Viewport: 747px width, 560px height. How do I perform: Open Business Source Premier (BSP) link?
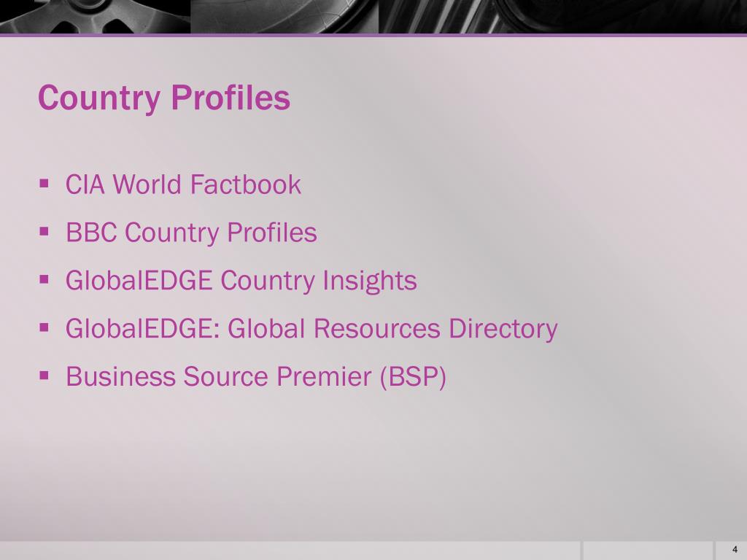pyautogui.click(x=256, y=377)
